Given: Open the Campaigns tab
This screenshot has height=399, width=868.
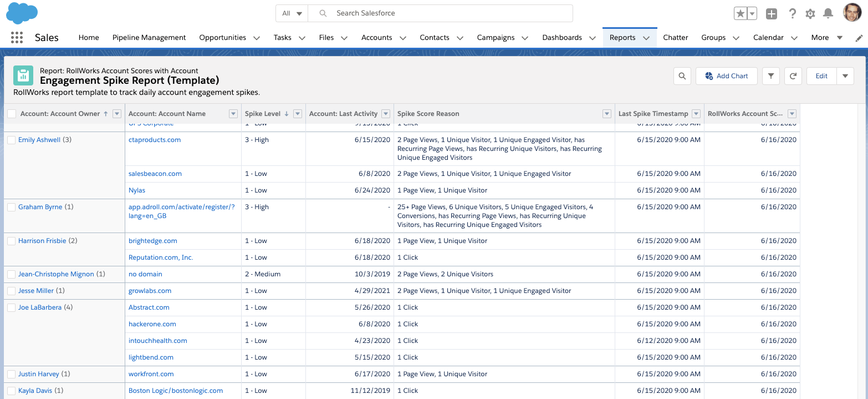Looking at the screenshot, I should [x=496, y=38].
